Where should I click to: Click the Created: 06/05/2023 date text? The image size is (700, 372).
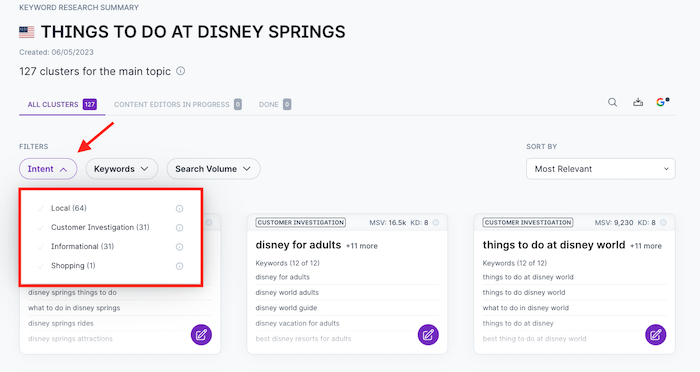point(56,52)
